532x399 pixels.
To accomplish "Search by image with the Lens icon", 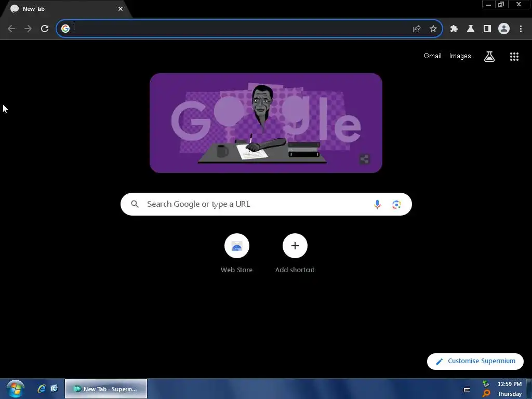I will tap(396, 205).
